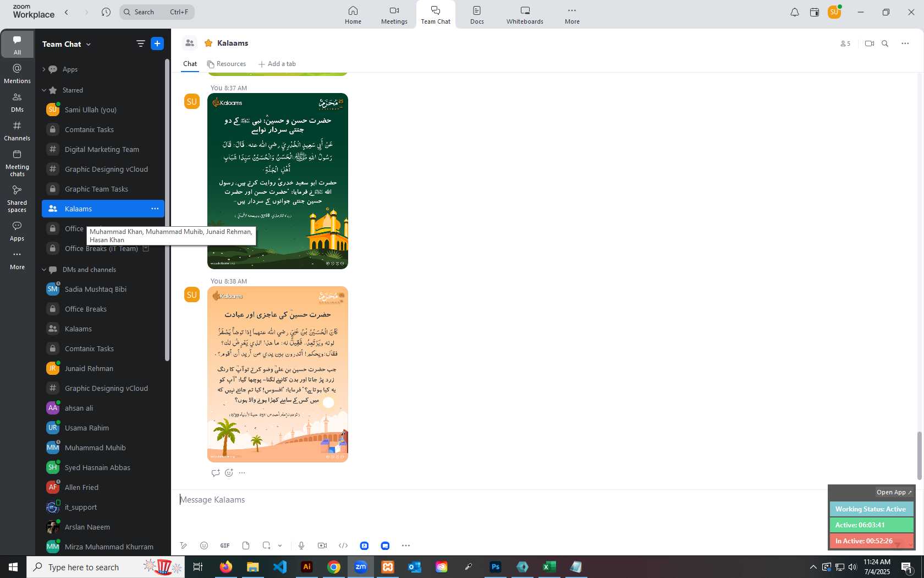This screenshot has width=924, height=578.
Task: Open the text formatting pen icon
Action: pyautogui.click(x=184, y=546)
